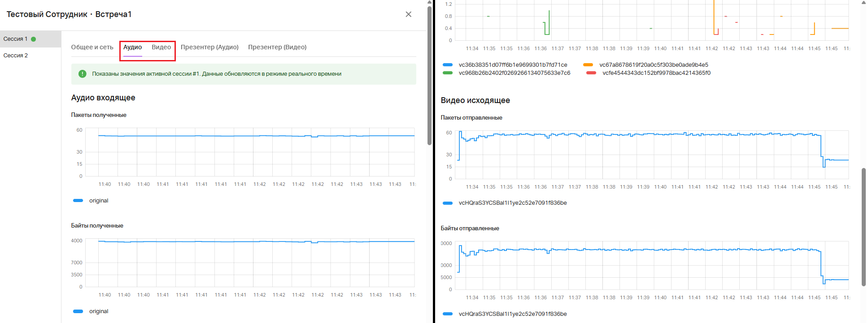868x323 pixels.
Task: Open the Общее и сеть tab
Action: [x=92, y=47]
